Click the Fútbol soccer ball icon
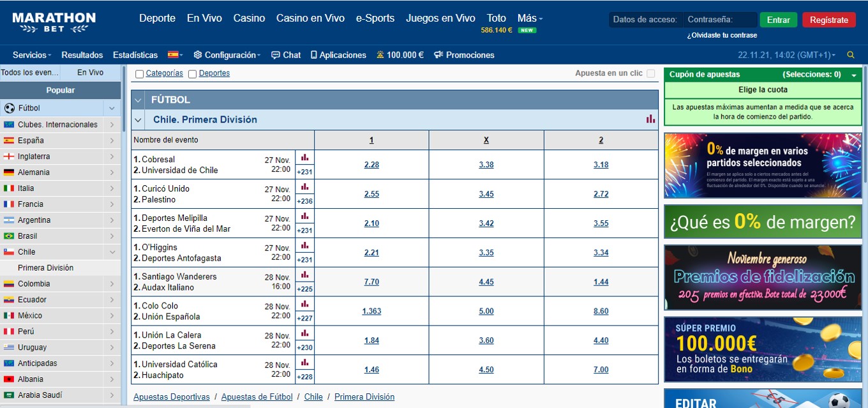 pyautogui.click(x=9, y=108)
